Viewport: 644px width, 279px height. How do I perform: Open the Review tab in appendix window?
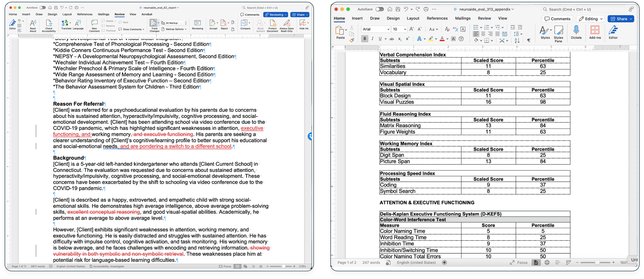pos(484,18)
